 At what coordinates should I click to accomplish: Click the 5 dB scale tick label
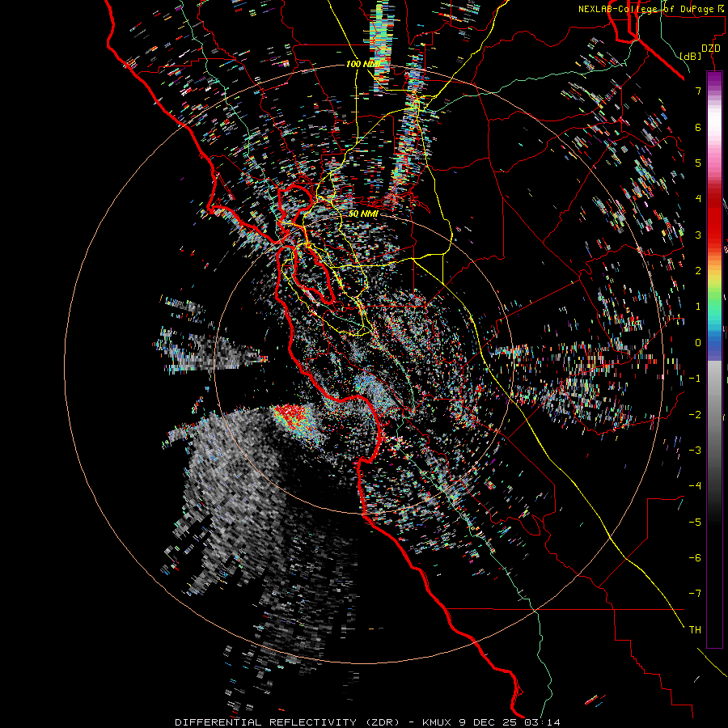[698, 163]
